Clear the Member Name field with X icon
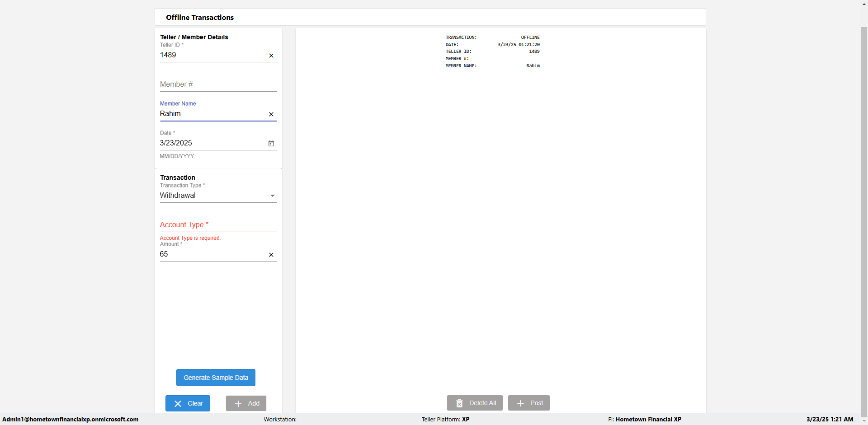This screenshot has width=868, height=425. click(x=271, y=114)
